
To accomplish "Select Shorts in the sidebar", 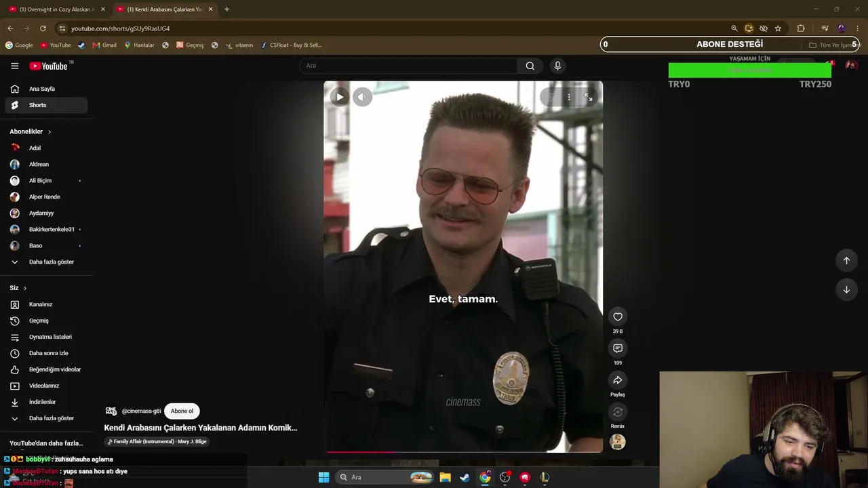I will coord(46,105).
